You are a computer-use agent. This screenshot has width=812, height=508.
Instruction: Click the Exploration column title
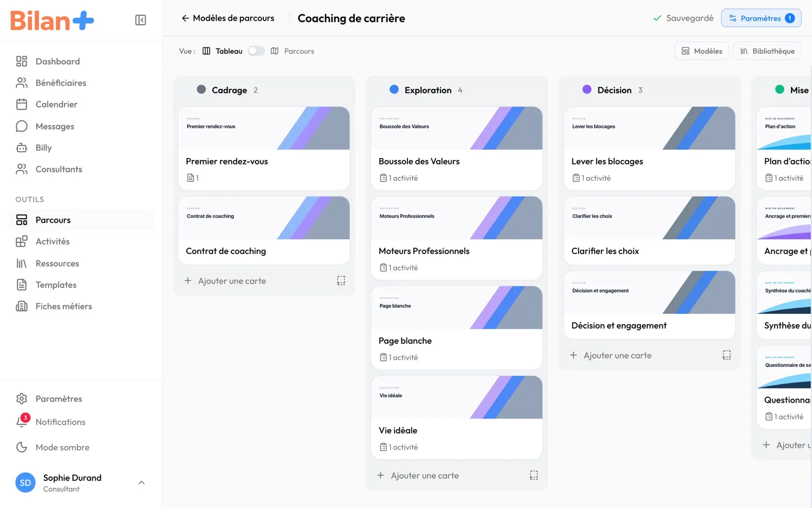[x=428, y=90]
